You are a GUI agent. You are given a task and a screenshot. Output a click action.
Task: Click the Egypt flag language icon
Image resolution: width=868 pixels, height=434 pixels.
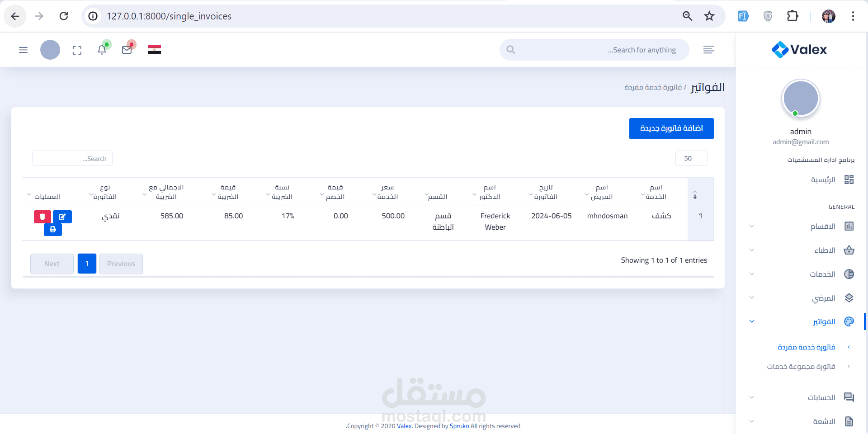154,50
